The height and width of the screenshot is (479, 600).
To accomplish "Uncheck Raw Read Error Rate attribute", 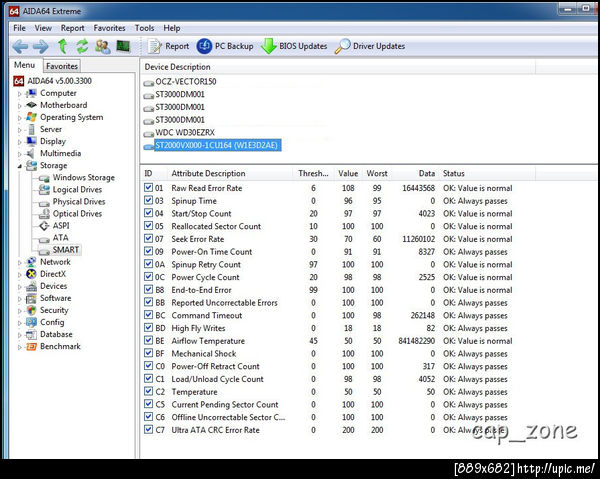I will [x=148, y=187].
